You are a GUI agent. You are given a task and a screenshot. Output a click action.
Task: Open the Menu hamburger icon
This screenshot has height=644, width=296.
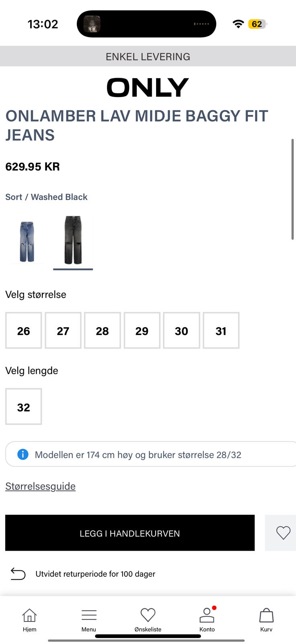89,615
